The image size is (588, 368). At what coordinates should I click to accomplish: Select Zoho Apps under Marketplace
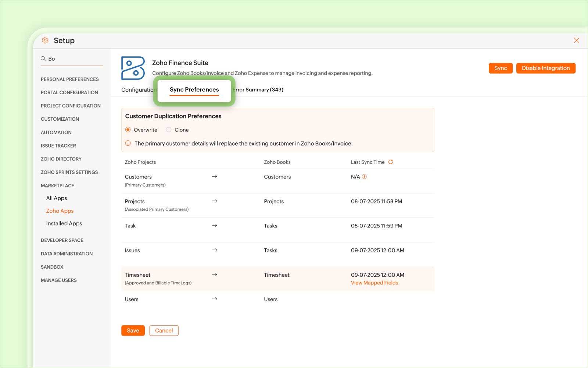coord(60,211)
